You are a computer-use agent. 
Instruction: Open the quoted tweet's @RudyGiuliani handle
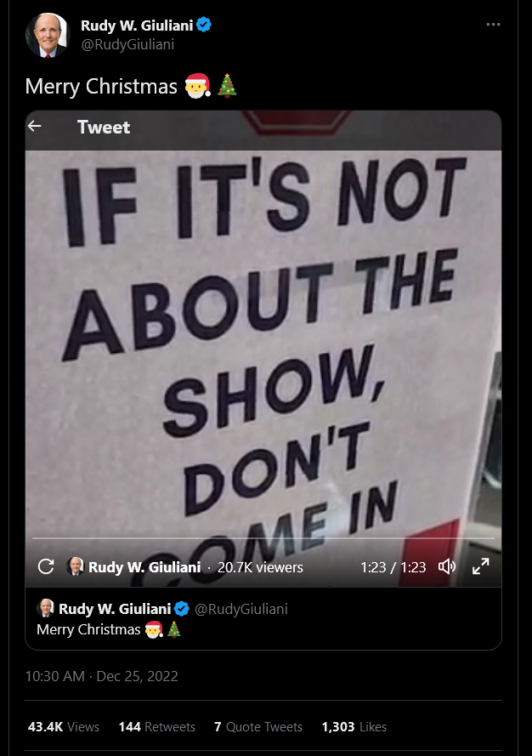click(241, 609)
